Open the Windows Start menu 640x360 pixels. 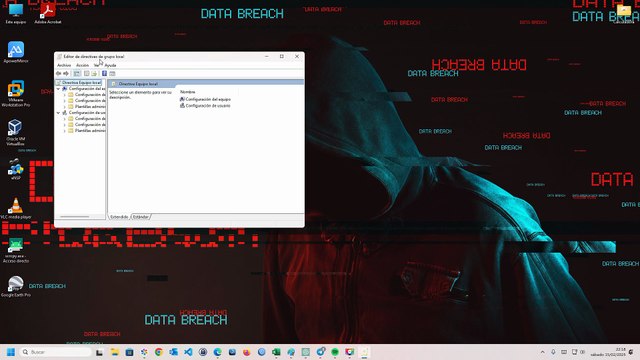pyautogui.click(x=11, y=352)
